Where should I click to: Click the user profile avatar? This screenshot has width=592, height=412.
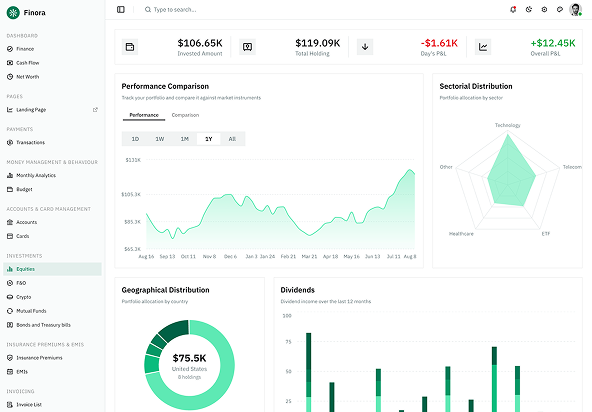(575, 9)
